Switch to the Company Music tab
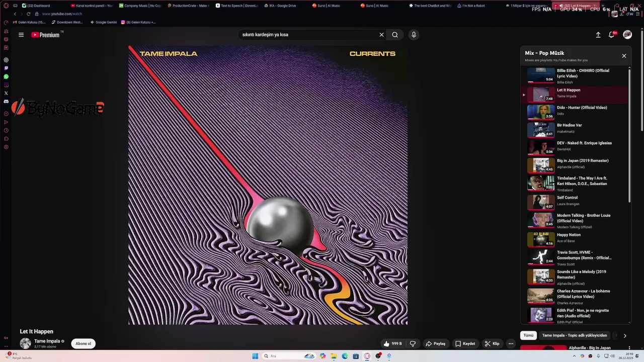The height and width of the screenshot is (362, 644). point(140,6)
